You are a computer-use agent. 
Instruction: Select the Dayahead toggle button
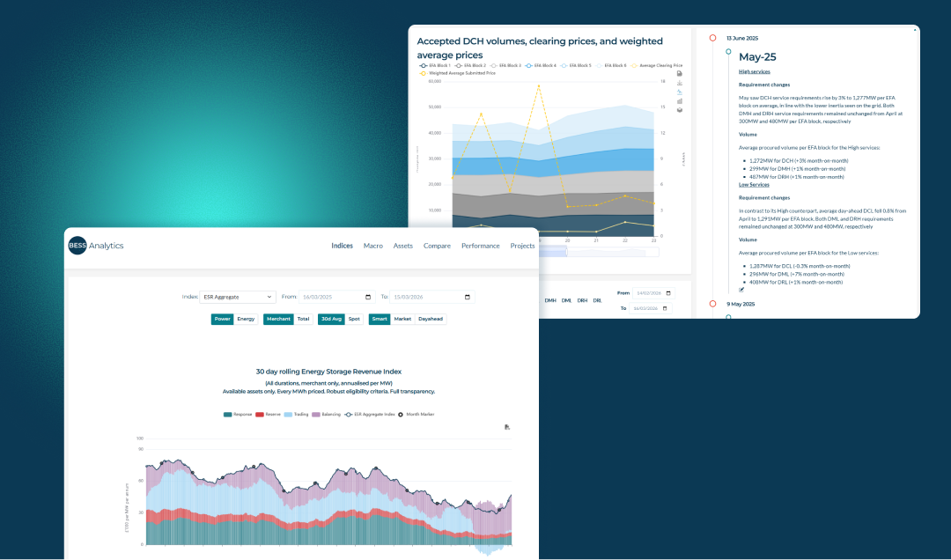click(431, 319)
